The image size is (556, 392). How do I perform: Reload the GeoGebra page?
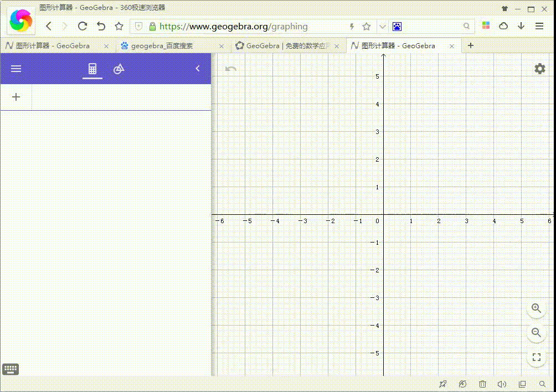point(83,26)
